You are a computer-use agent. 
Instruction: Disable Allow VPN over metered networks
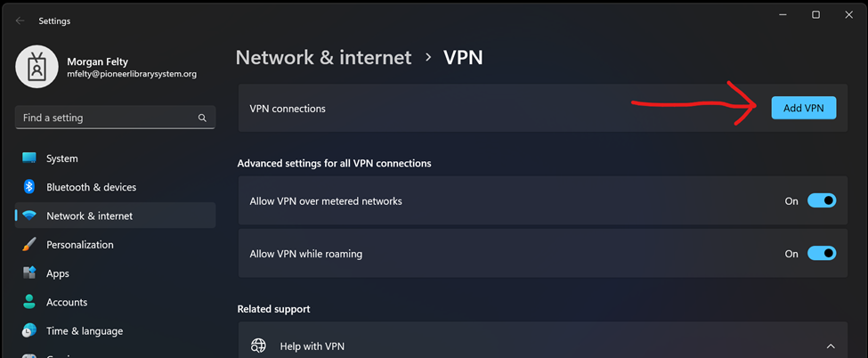point(822,201)
